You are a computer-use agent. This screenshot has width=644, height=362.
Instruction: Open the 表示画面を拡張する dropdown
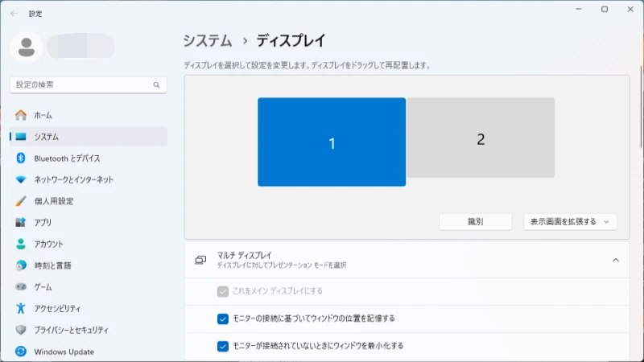(x=570, y=222)
